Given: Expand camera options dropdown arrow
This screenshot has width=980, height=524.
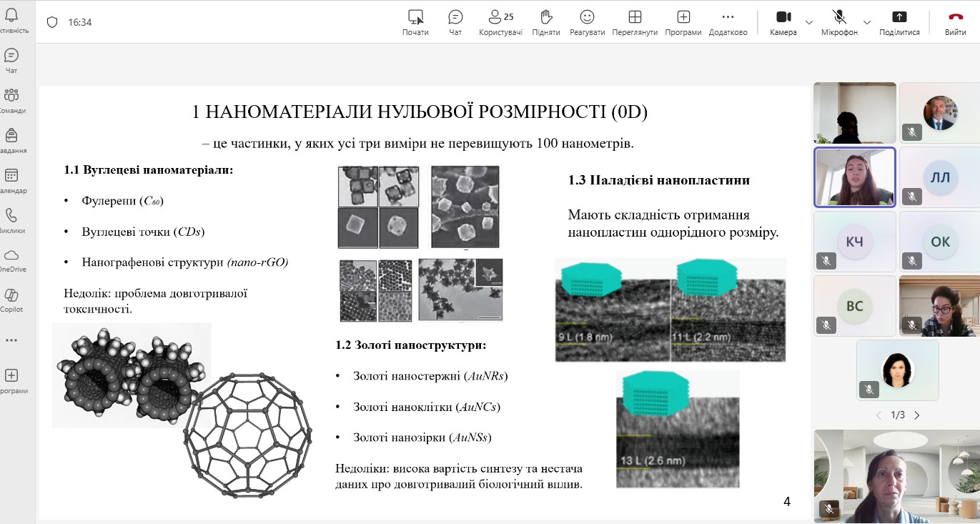Looking at the screenshot, I should point(809,22).
